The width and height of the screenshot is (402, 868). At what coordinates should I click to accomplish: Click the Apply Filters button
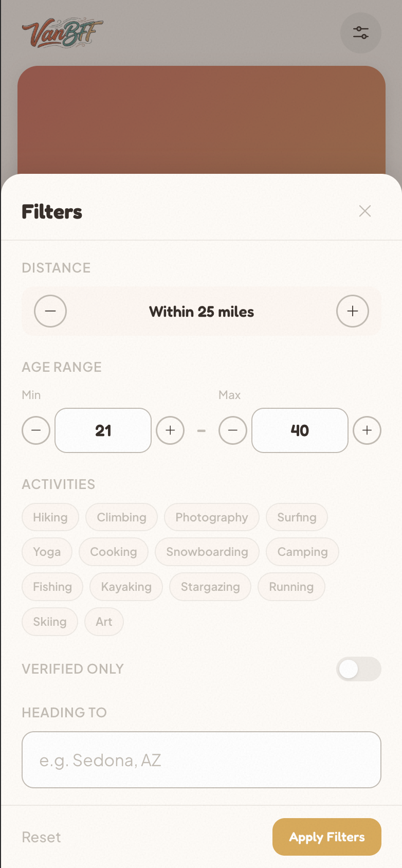coord(327,837)
